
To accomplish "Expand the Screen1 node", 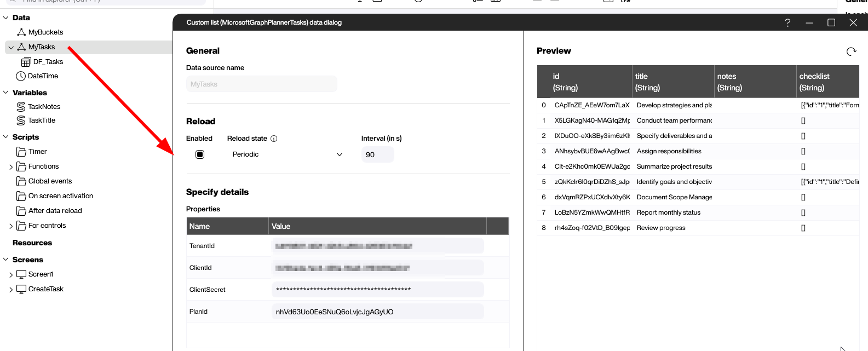I will 11,275.
